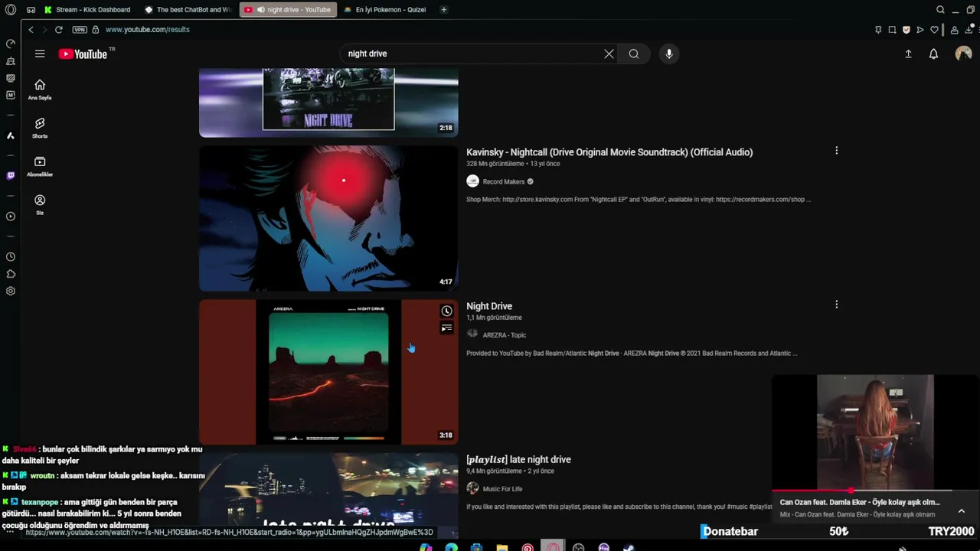Open Twitch in browser sidebar
Screen dimensions: 980x551
pos(11,175)
